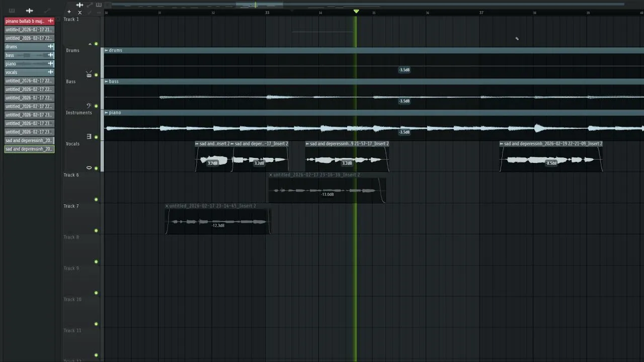Click the X icon beside the plus icon
The image size is (644, 362).
pyautogui.click(x=79, y=12)
